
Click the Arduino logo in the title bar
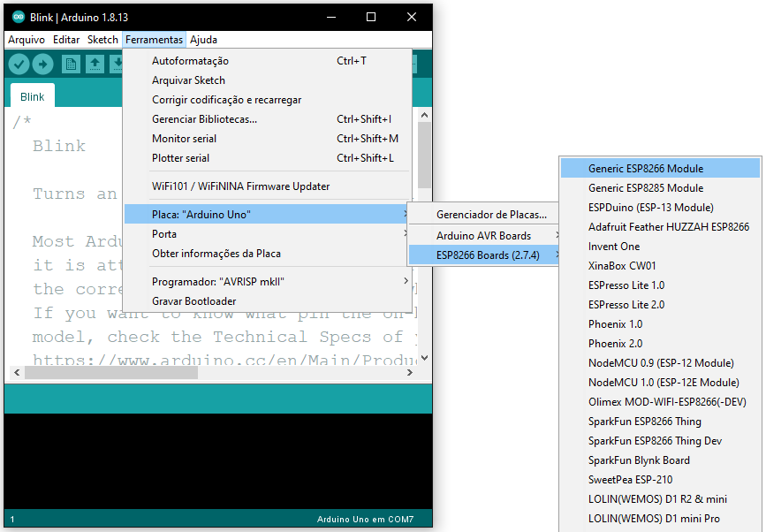(x=19, y=17)
